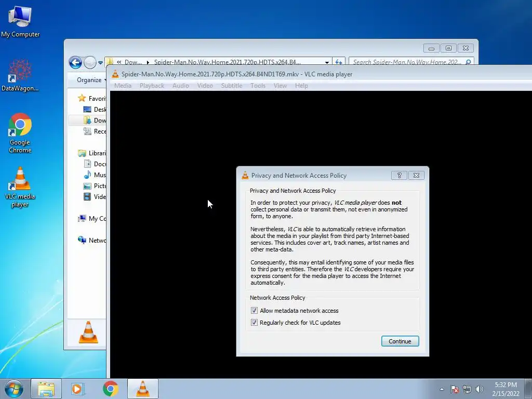Select Videos library in Explorer sidebar

click(95, 196)
